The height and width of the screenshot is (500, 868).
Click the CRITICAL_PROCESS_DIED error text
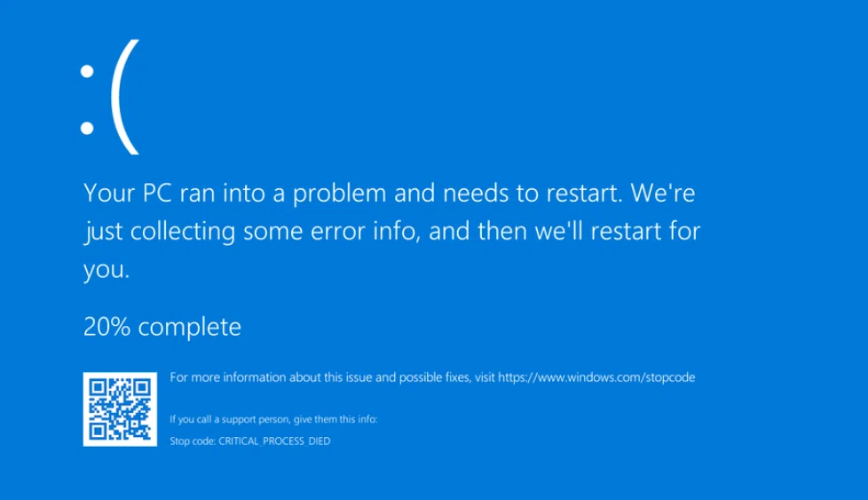coord(274,441)
